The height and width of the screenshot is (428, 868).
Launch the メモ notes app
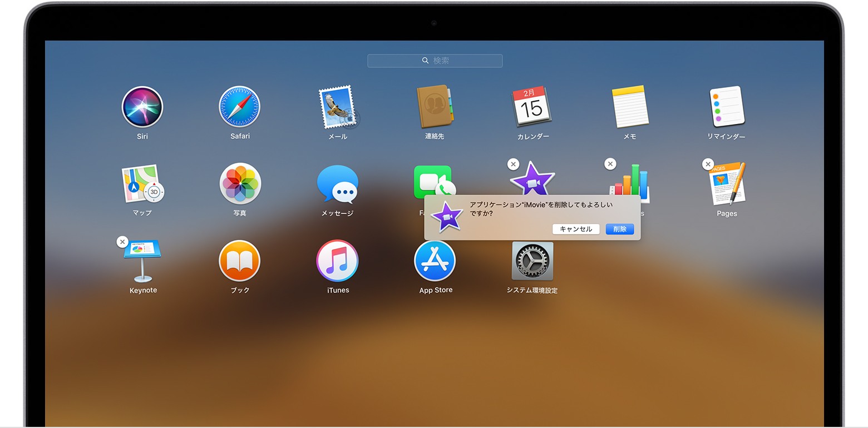pyautogui.click(x=629, y=107)
